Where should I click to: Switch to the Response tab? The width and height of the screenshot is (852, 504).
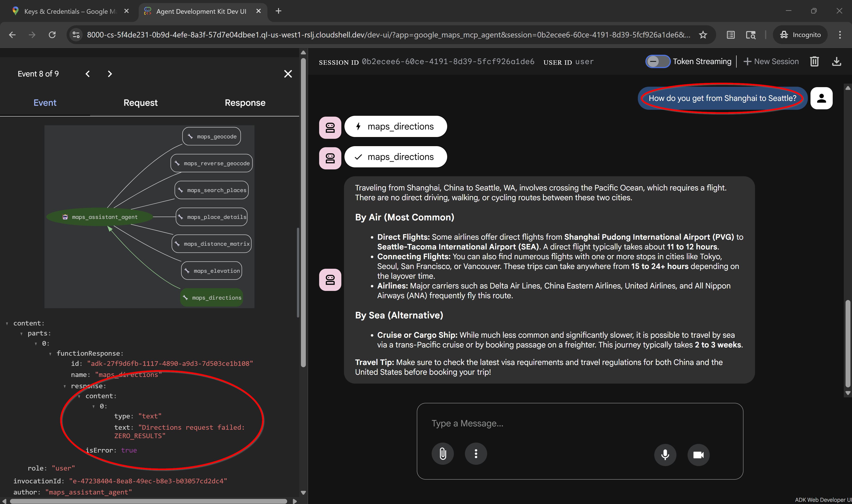pyautogui.click(x=245, y=103)
